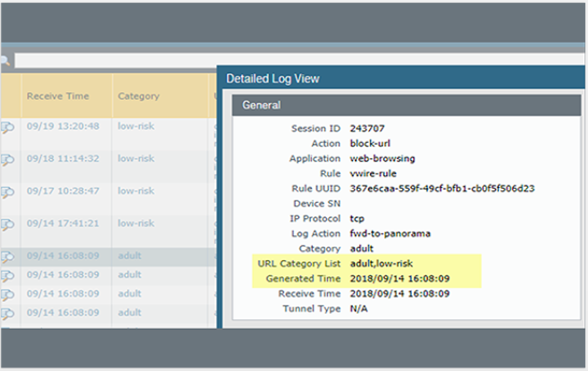Select the block-url action value
The height and width of the screenshot is (371, 588).
click(x=370, y=143)
